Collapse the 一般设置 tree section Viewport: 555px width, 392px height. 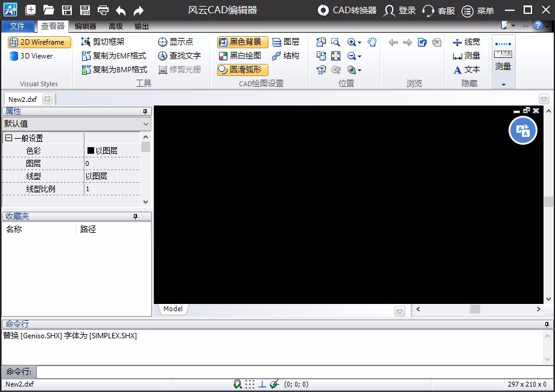pos(8,138)
